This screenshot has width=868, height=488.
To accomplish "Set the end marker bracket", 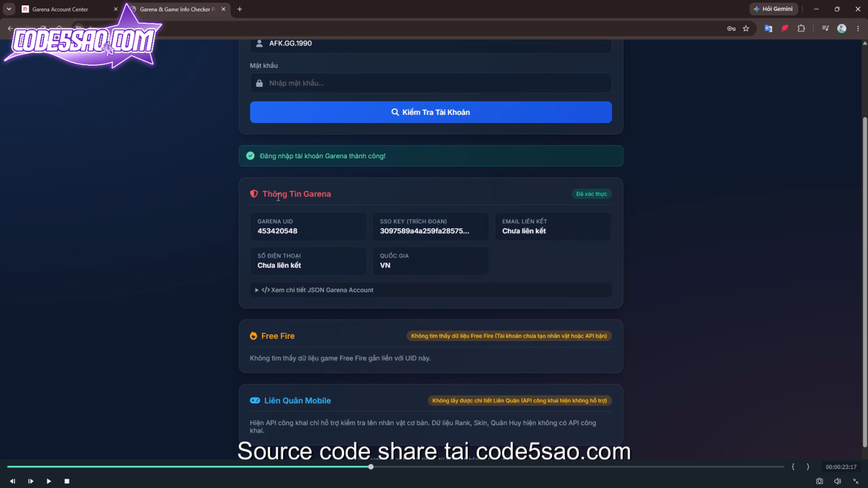I will point(808,467).
